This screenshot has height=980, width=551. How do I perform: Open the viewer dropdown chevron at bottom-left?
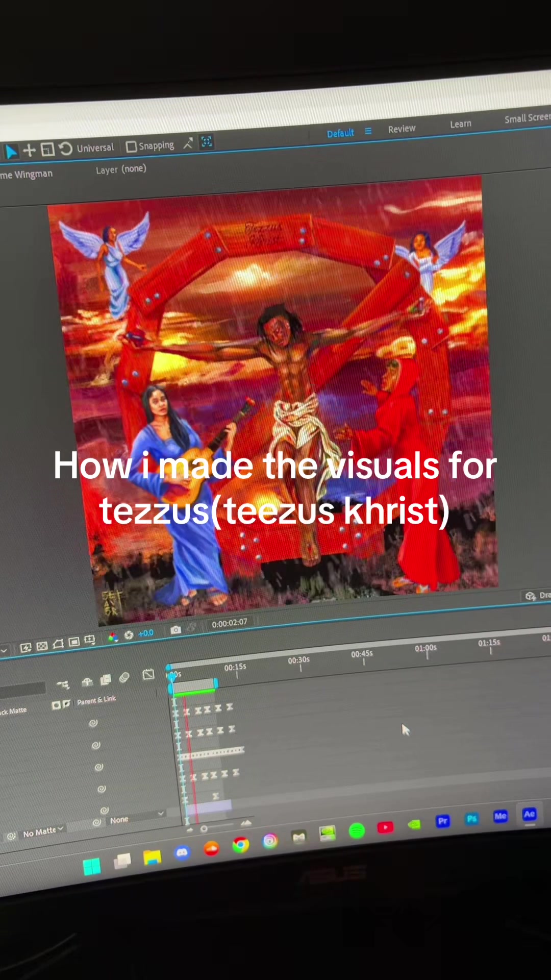[4, 651]
